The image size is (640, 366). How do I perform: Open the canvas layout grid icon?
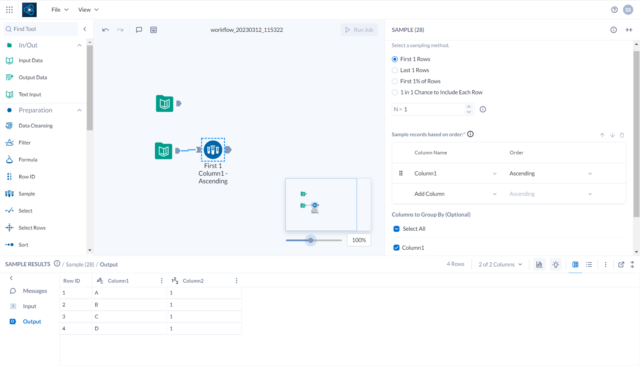pyautogui.click(x=153, y=30)
